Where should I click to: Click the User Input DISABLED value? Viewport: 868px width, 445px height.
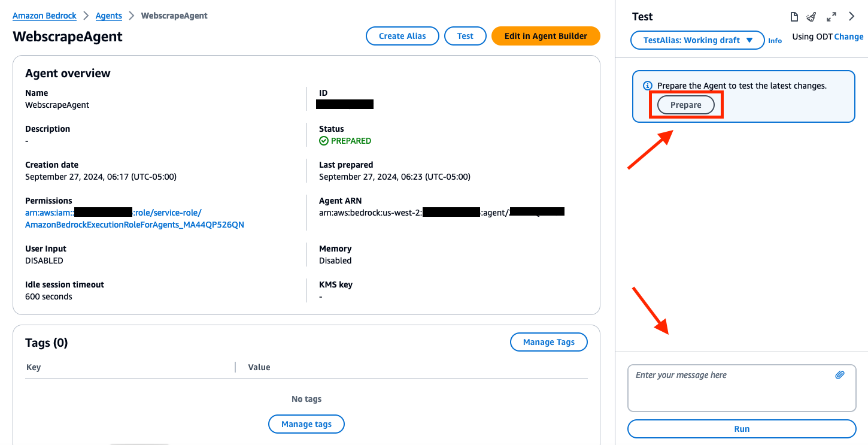pos(44,261)
